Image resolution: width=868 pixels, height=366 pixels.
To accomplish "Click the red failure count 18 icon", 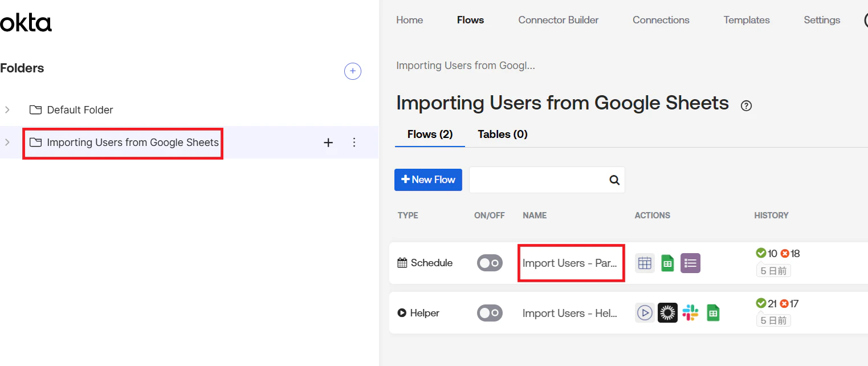I will pyautogui.click(x=785, y=253).
